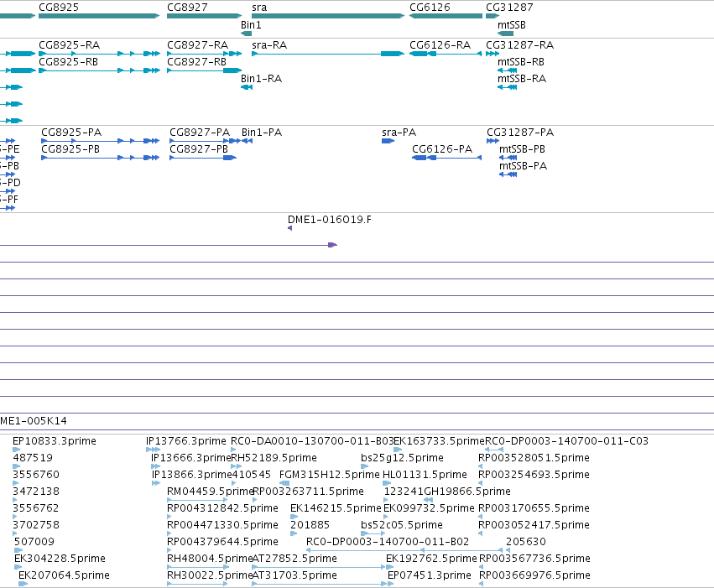
Task: Click the EK304228.5prime label
Action: (60, 559)
